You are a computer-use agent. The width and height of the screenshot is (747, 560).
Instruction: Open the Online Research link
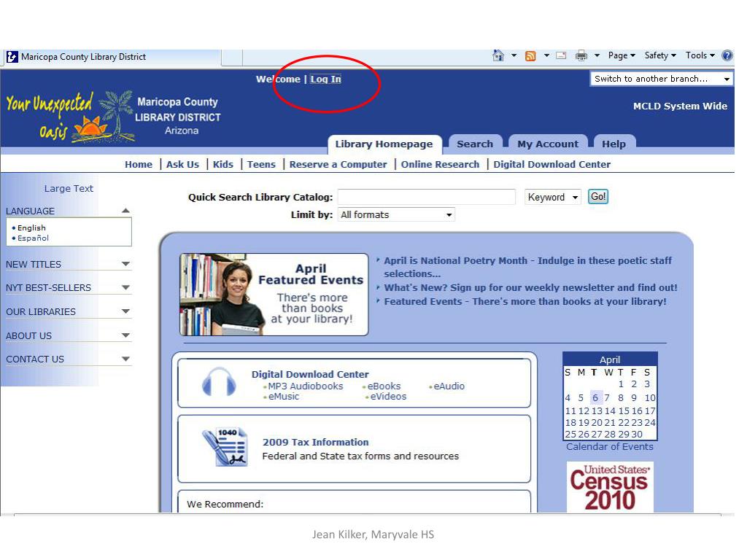pos(440,164)
